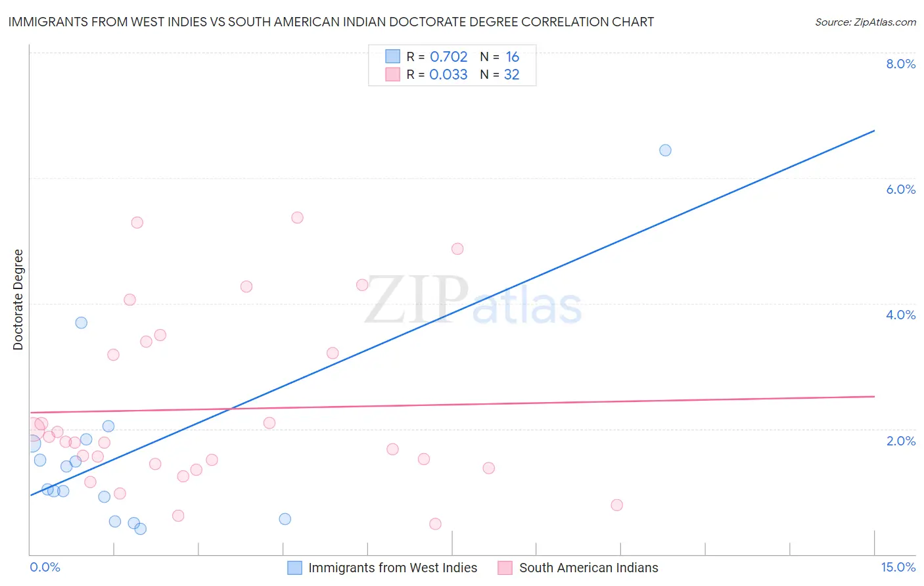This screenshot has height=586, width=924.
Task: Click the pink point at chart's highest pink value
Action: pos(297,217)
